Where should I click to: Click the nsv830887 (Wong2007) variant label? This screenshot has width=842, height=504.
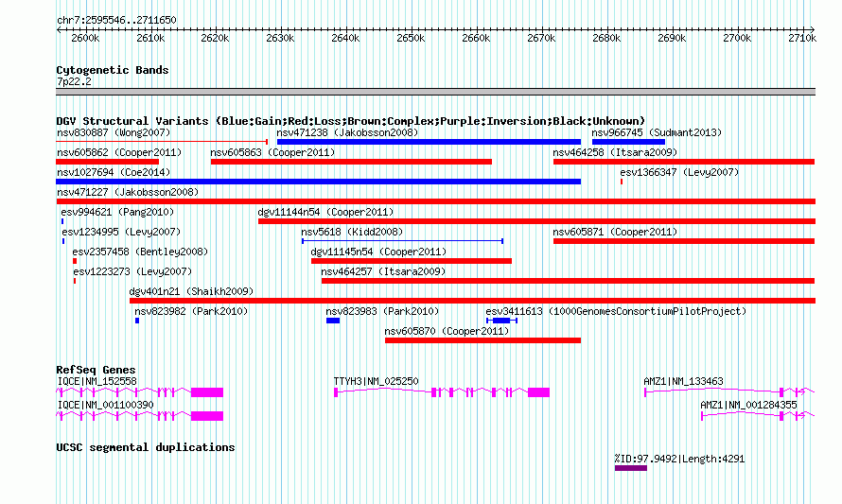(x=114, y=132)
